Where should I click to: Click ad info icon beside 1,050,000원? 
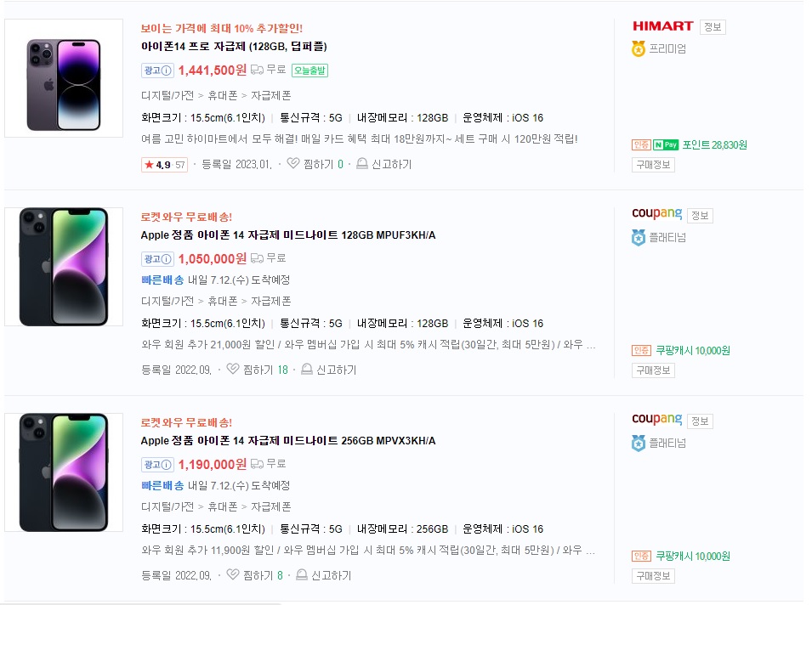point(167,259)
